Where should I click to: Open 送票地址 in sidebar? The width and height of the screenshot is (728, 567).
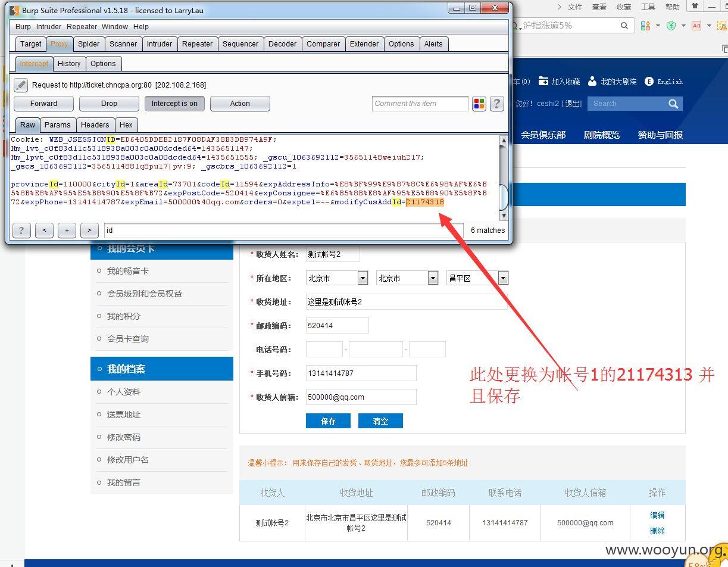[x=124, y=415]
